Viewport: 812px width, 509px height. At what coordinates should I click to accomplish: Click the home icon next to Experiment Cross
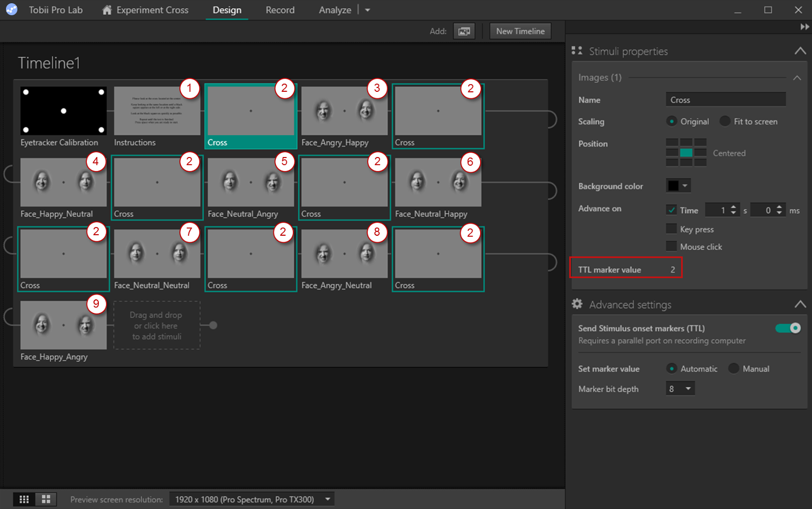point(106,9)
